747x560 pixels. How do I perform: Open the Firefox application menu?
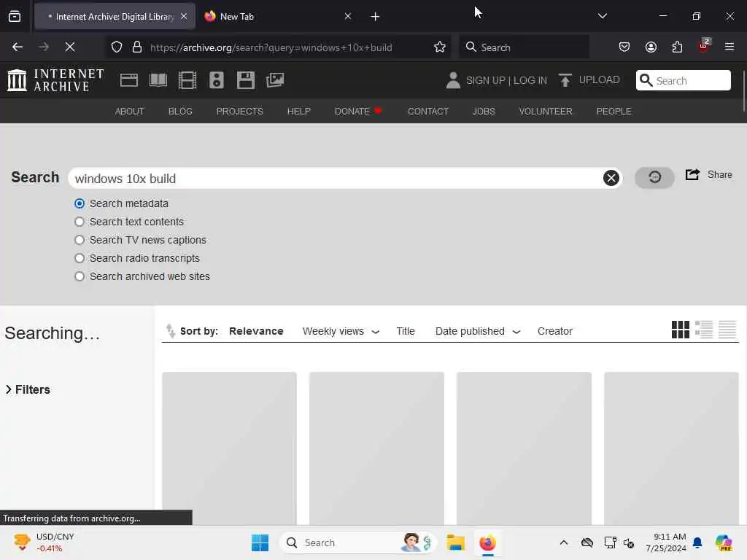pyautogui.click(x=729, y=47)
